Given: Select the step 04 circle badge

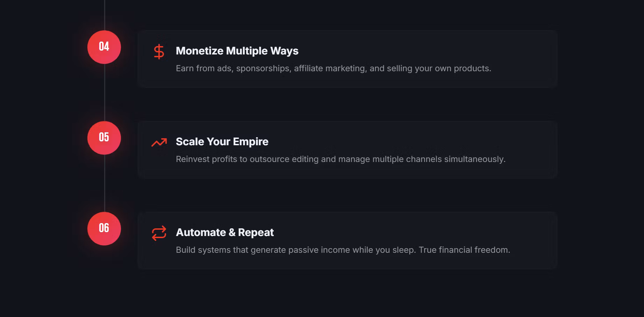Looking at the screenshot, I should coord(104,47).
